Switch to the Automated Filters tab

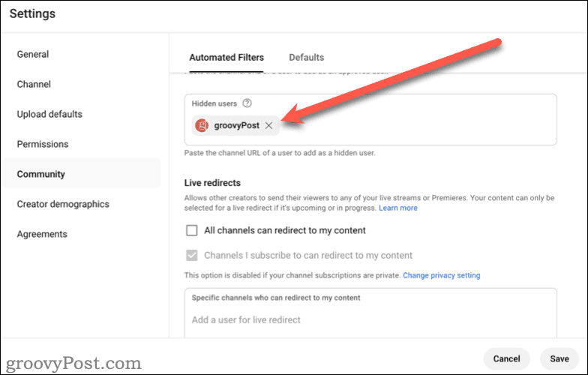(226, 57)
